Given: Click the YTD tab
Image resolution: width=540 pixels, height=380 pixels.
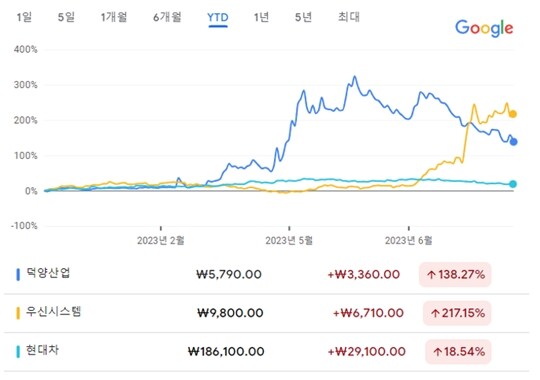Looking at the screenshot, I should point(218,17).
